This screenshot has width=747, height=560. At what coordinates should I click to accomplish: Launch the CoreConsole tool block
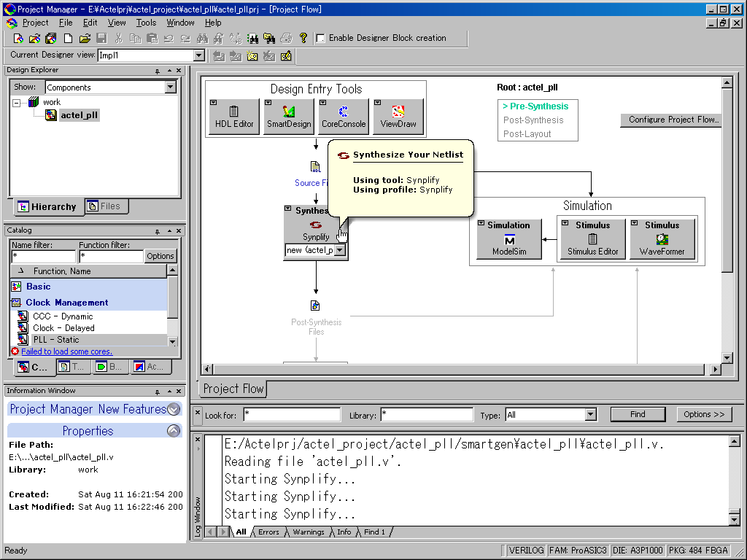click(x=344, y=117)
